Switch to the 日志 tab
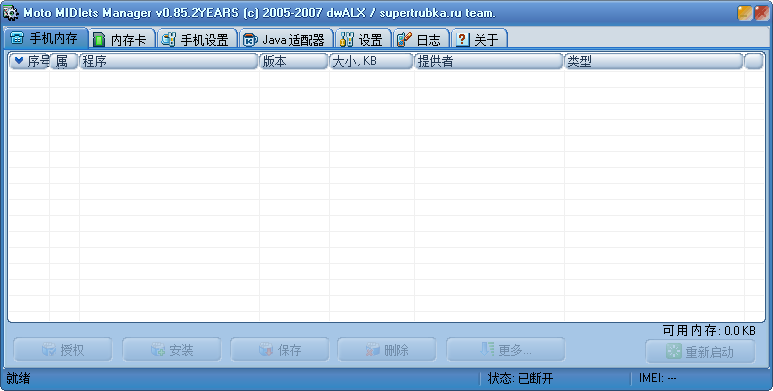The height and width of the screenshot is (391, 773). (x=422, y=39)
